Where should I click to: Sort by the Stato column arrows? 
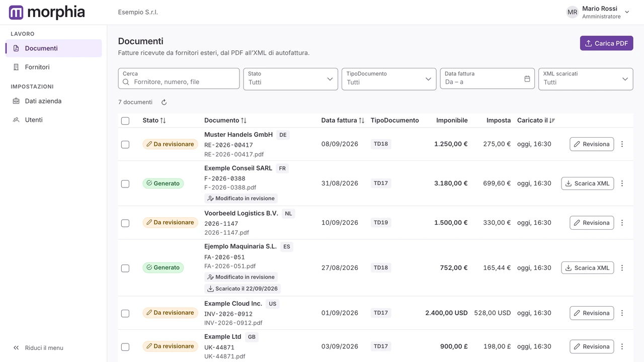point(163,121)
